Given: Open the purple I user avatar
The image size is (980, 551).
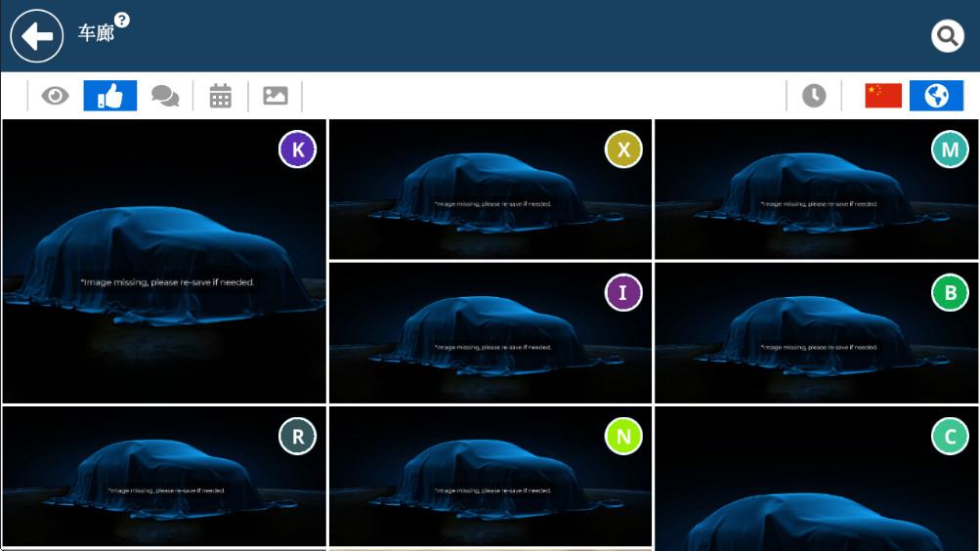Looking at the screenshot, I should (x=623, y=292).
